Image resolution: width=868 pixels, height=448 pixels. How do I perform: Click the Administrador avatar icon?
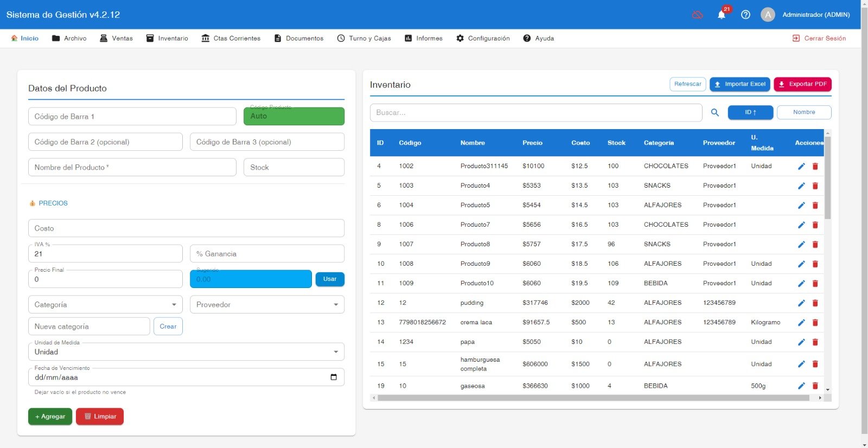tap(768, 15)
